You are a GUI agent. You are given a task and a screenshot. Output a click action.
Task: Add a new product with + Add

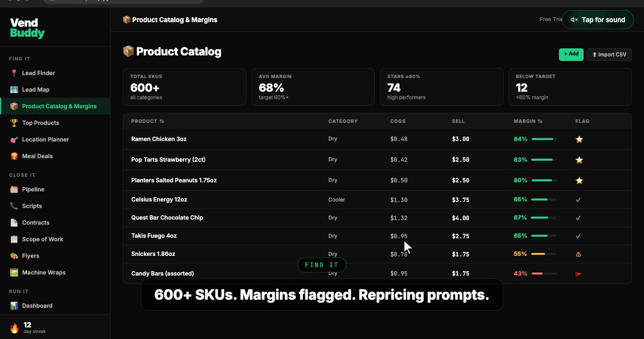(571, 54)
